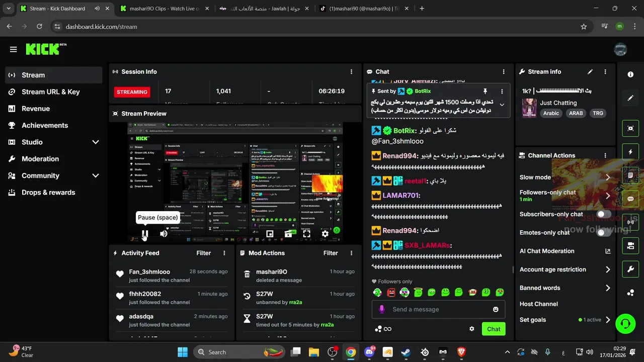Open Activity Feed three-dot menu
Viewport: 644px width, 362px height.
coord(224,253)
